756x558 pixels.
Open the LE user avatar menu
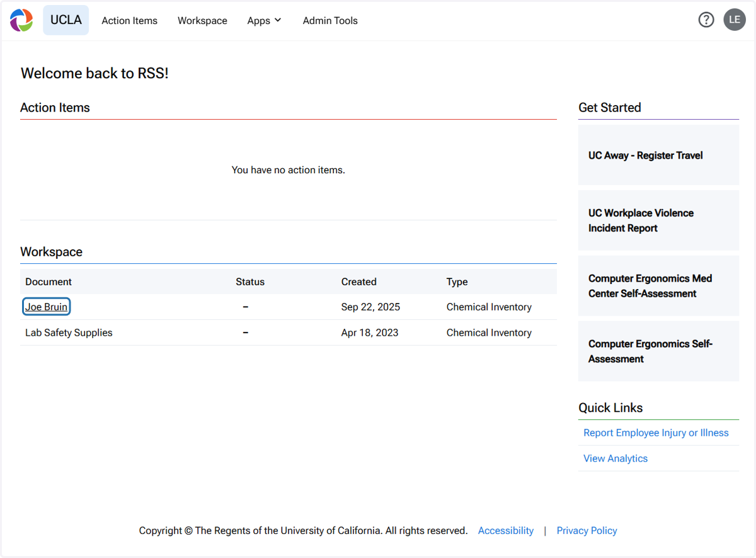point(735,20)
